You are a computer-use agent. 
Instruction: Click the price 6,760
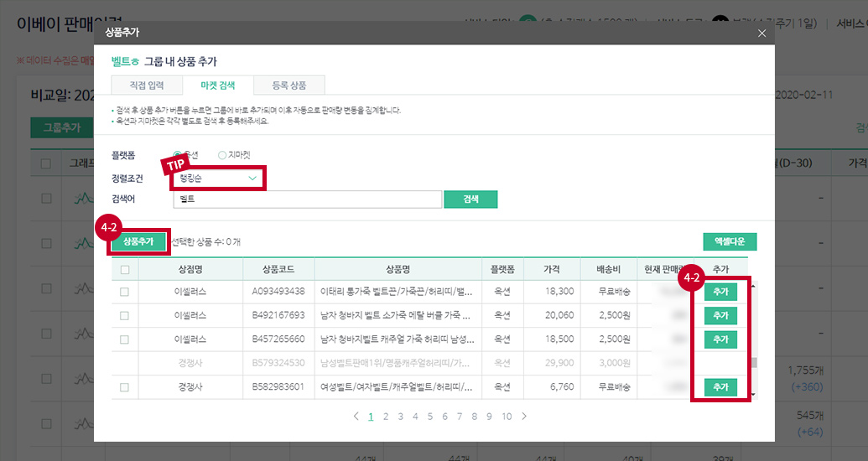(x=562, y=387)
